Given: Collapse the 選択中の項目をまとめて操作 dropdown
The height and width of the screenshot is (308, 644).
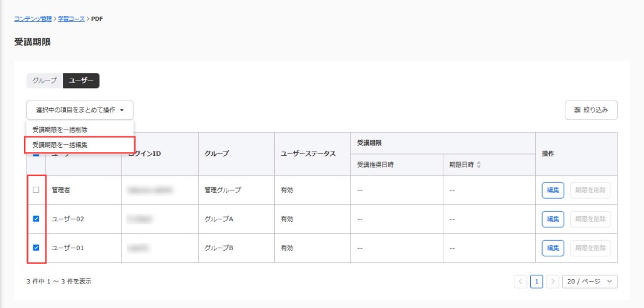Looking at the screenshot, I should point(80,110).
